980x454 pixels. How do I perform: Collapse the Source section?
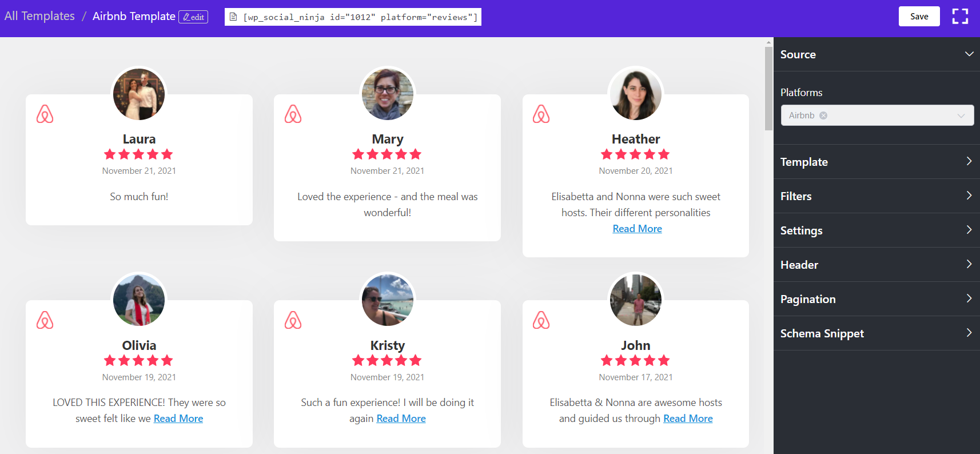click(969, 54)
